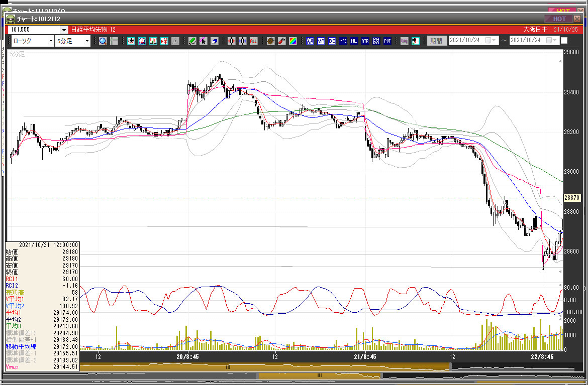Click the golden chart range scrollbar handle
Viewport: 588px width, 385px height.
tap(228, 367)
